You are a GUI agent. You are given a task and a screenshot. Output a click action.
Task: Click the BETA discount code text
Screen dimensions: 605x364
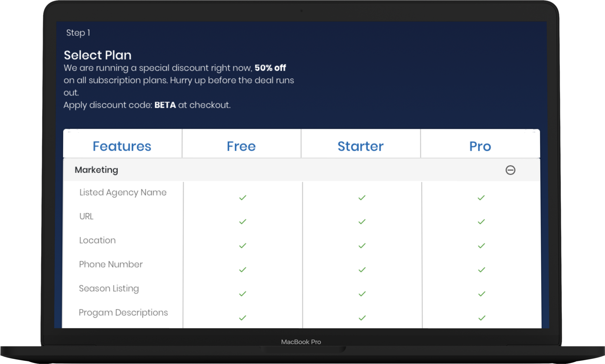coord(165,105)
